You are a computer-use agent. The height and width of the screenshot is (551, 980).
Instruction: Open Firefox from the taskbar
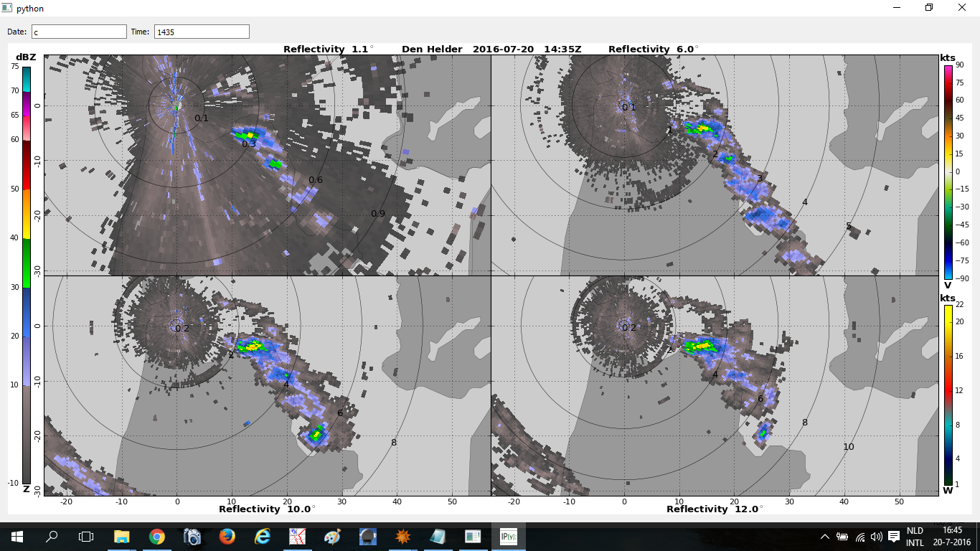tap(227, 536)
